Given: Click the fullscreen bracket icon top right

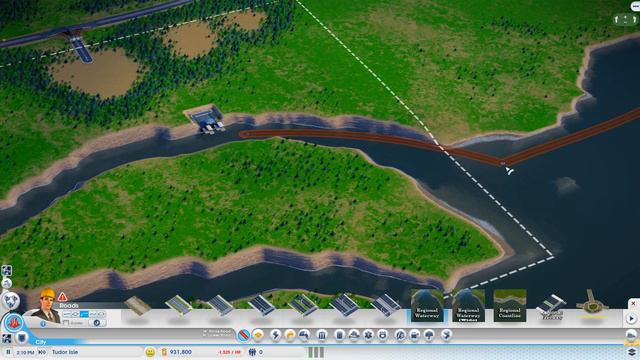Looking at the screenshot, I should [625, 19].
